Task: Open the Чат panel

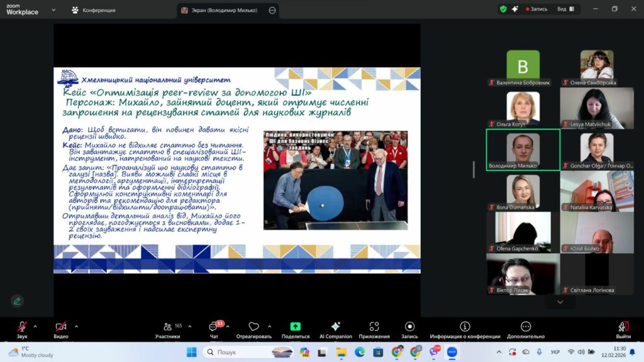Action: (x=213, y=327)
